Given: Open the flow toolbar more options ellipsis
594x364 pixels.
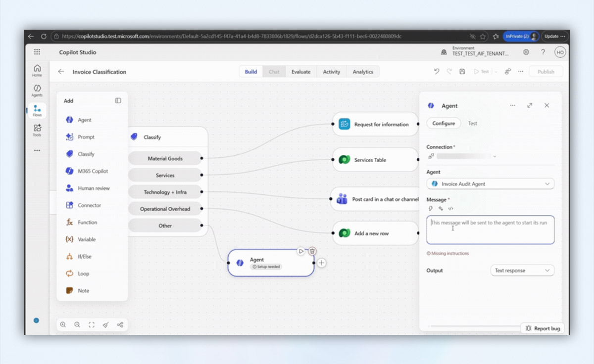Looking at the screenshot, I should (520, 72).
